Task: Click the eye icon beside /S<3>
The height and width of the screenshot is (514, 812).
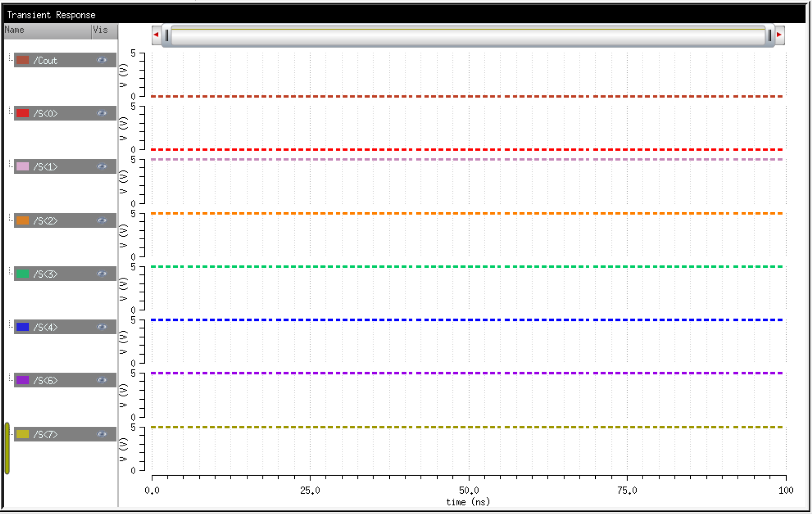Action: coord(101,274)
